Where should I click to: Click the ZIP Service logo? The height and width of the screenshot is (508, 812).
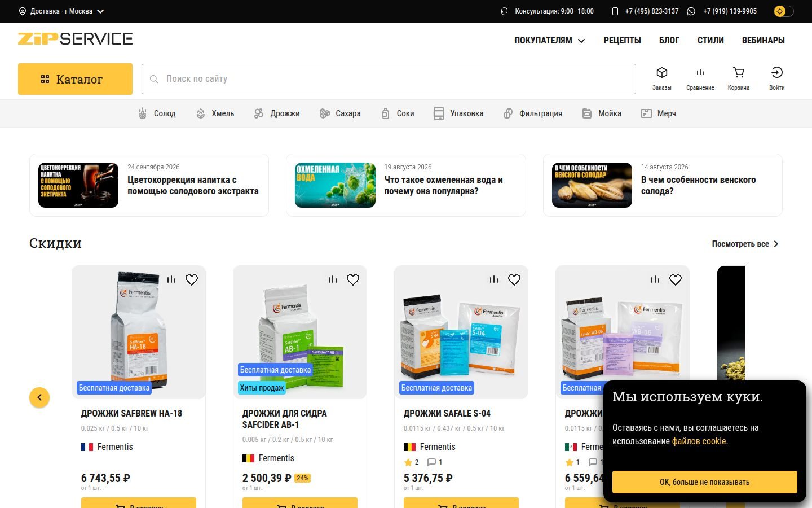[76, 38]
